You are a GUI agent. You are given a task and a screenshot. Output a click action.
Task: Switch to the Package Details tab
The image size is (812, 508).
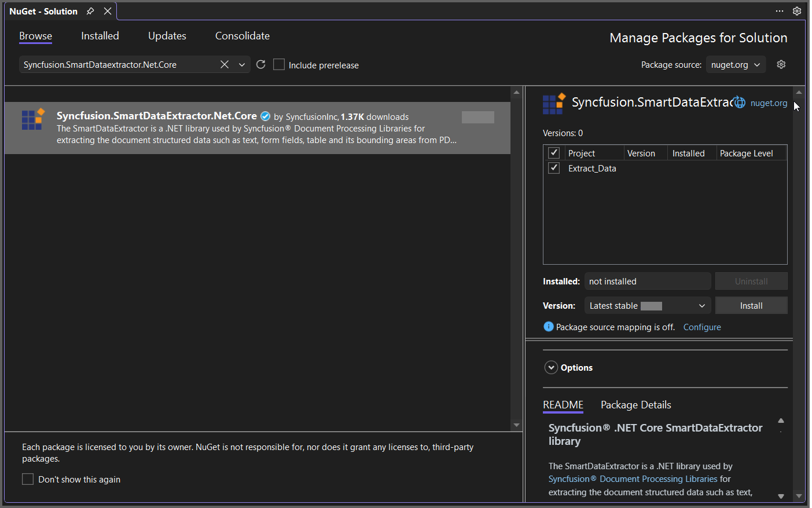(636, 405)
